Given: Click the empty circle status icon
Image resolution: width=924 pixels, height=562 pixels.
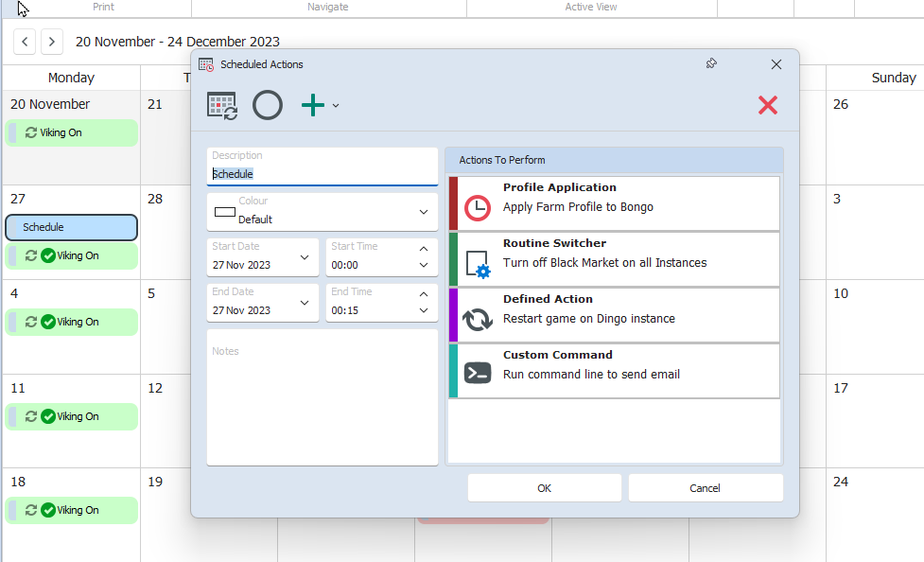Looking at the screenshot, I should [x=268, y=106].
